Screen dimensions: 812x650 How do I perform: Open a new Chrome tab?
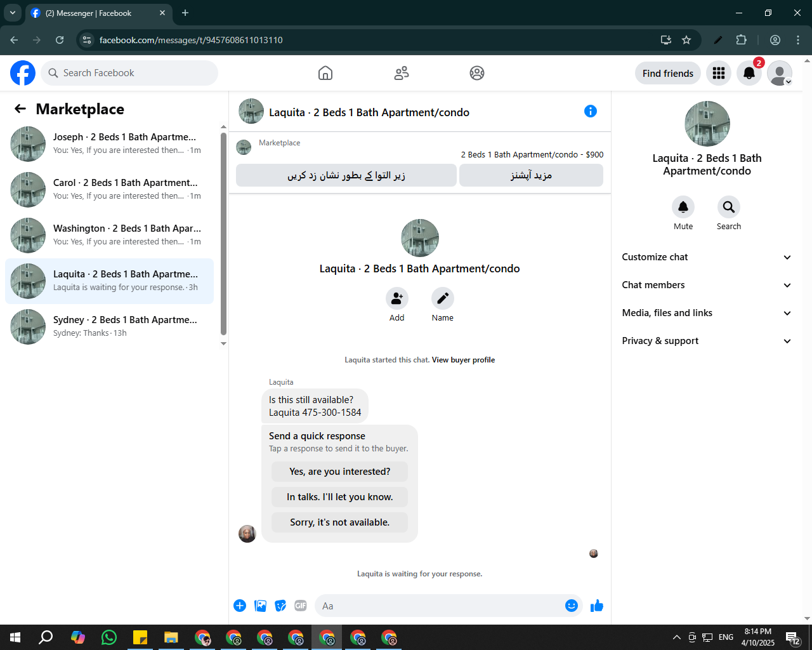click(185, 13)
